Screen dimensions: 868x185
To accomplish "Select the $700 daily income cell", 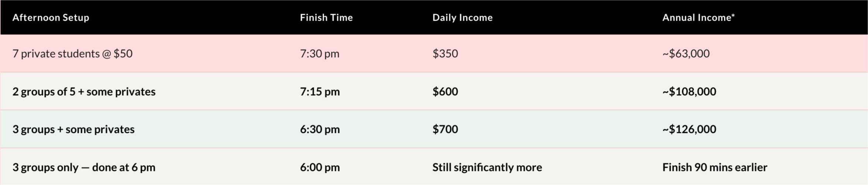I will tap(445, 129).
